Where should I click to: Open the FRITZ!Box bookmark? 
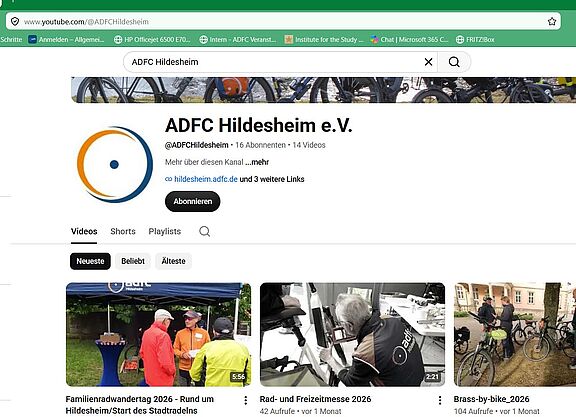475,39
